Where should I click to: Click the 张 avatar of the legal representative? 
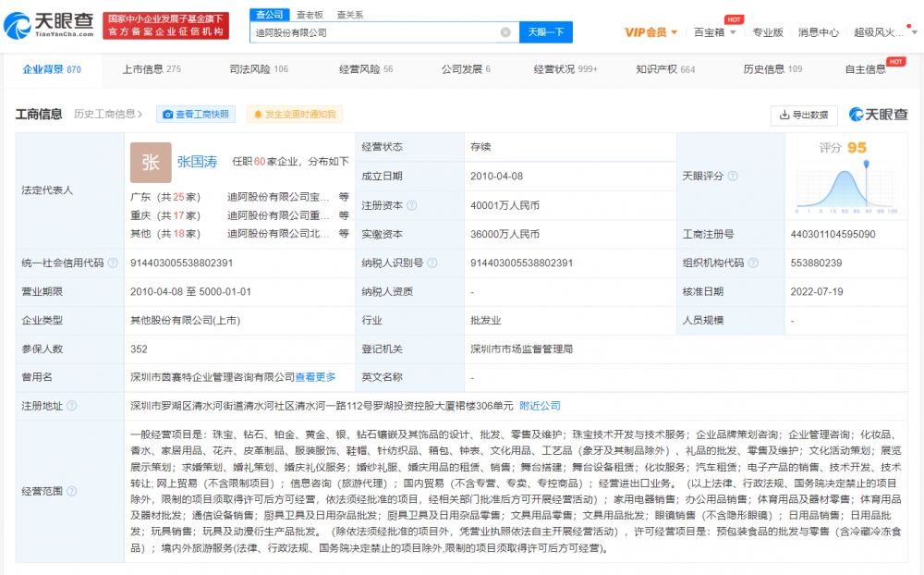pyautogui.click(x=151, y=162)
